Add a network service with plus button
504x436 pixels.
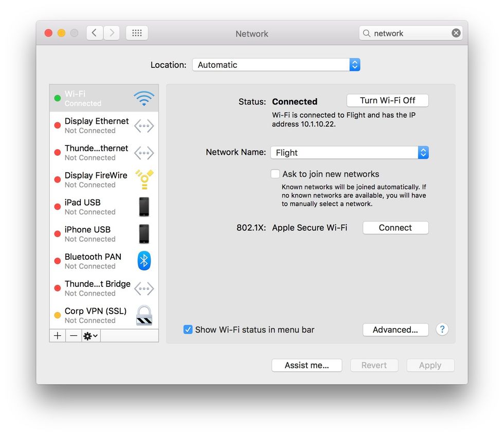tap(58, 336)
